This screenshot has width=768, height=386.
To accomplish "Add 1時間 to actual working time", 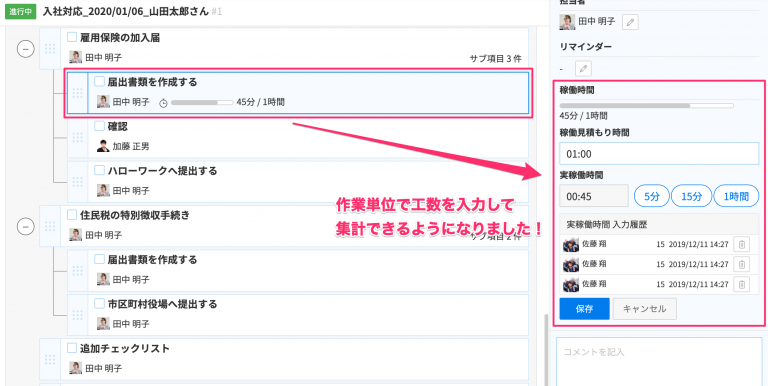I will coord(736,196).
